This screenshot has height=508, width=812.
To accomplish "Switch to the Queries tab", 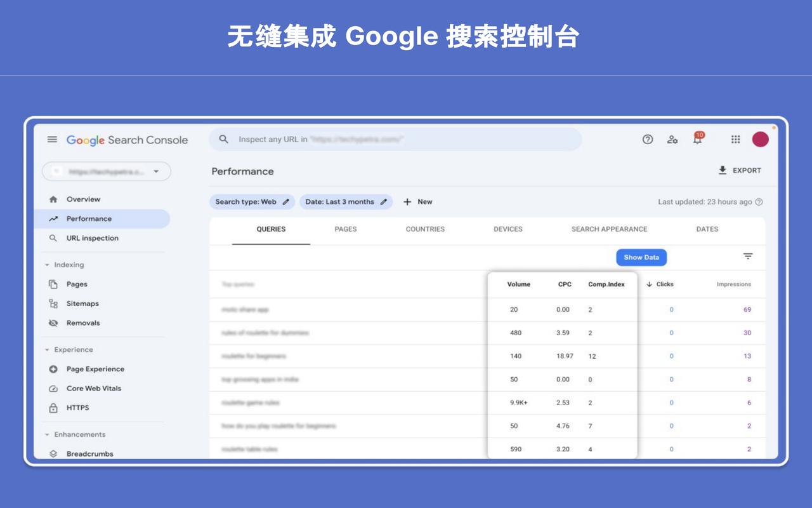I will (x=271, y=229).
